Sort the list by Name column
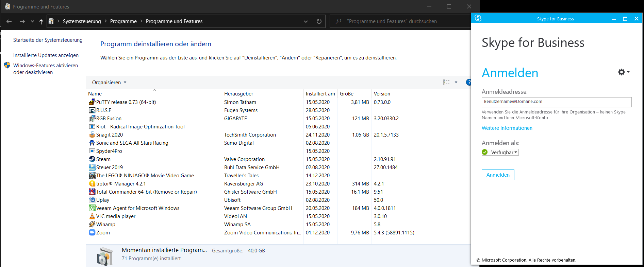 point(154,93)
